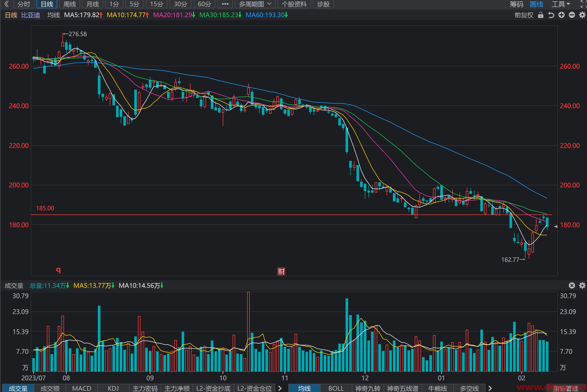The height and width of the screenshot is (392, 587).
Task: Click the 总量:11.34万 volume label
Action: point(49,286)
